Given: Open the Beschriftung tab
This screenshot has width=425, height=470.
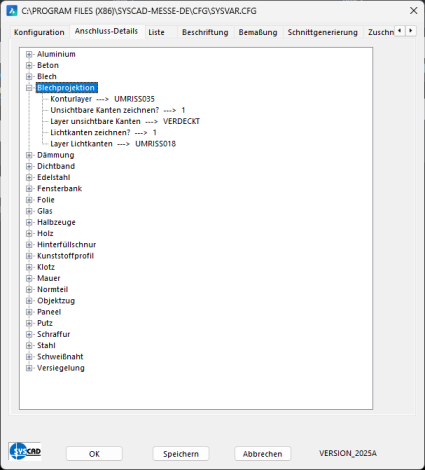Looking at the screenshot, I should (205, 32).
